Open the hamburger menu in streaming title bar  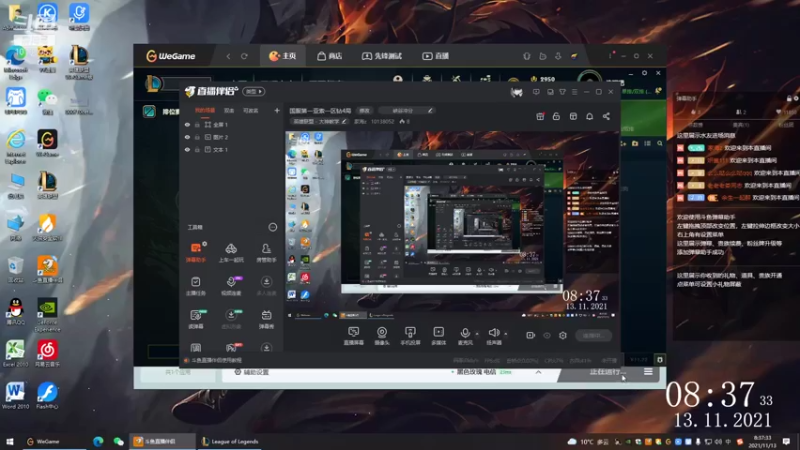(575, 92)
